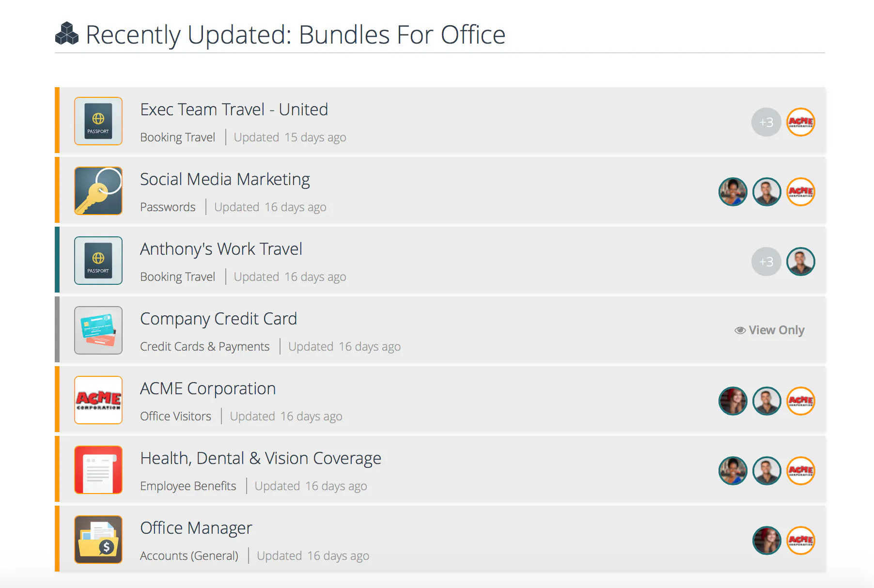874x588 pixels.
Task: Expand +3 members on Exec Team Travel row
Action: (x=766, y=122)
